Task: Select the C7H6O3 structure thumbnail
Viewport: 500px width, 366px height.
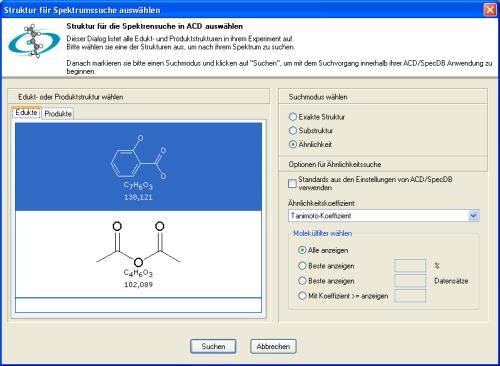Action: [x=138, y=167]
